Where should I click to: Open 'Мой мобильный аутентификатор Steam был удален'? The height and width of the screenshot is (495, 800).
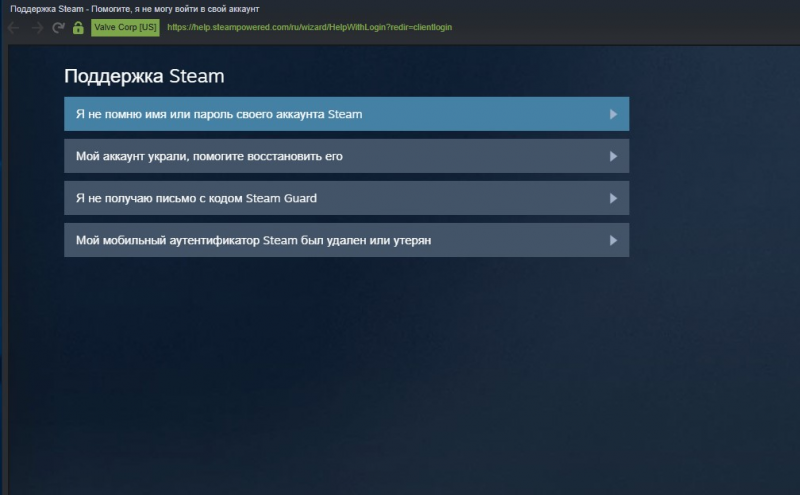346,240
